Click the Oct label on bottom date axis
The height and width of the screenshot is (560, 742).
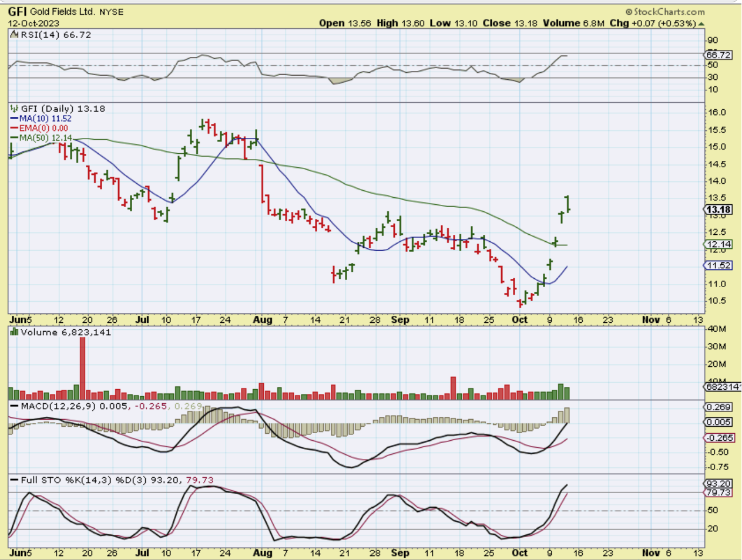tap(519, 552)
